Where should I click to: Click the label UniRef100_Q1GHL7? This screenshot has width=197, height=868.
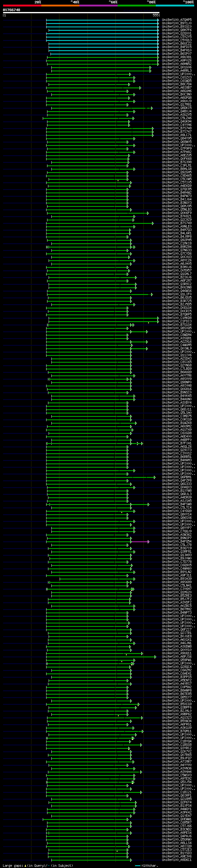[x=177, y=274]
